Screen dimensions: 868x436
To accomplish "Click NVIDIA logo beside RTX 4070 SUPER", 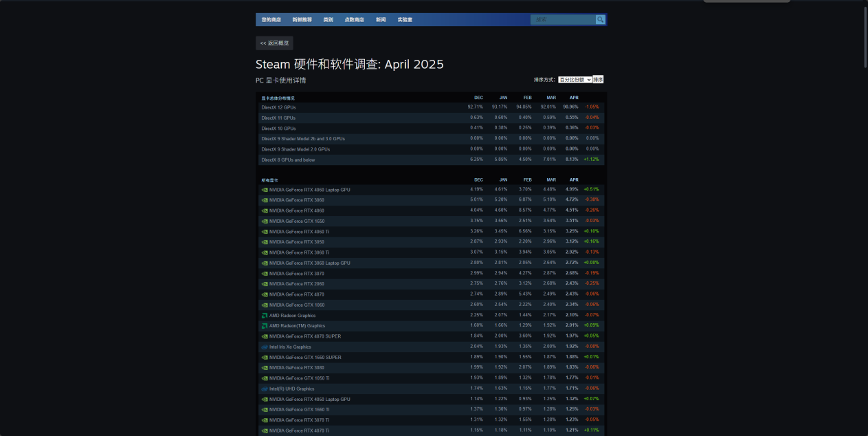I will [265, 336].
